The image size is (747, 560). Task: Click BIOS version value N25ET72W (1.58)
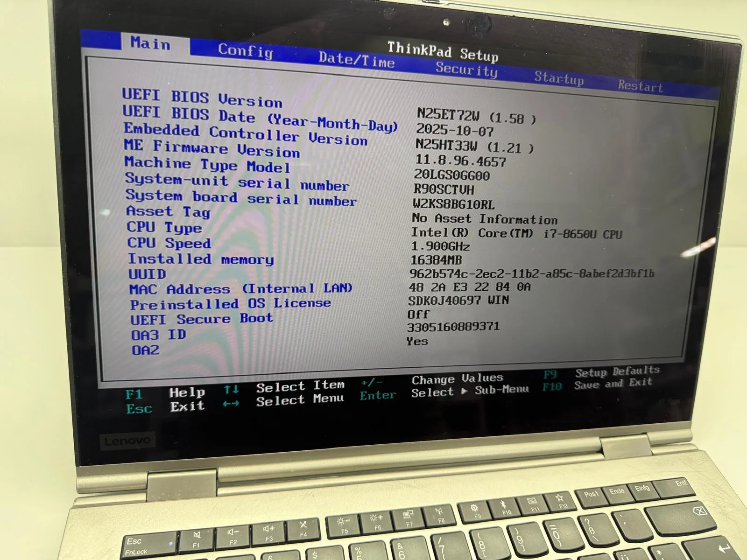[476, 116]
